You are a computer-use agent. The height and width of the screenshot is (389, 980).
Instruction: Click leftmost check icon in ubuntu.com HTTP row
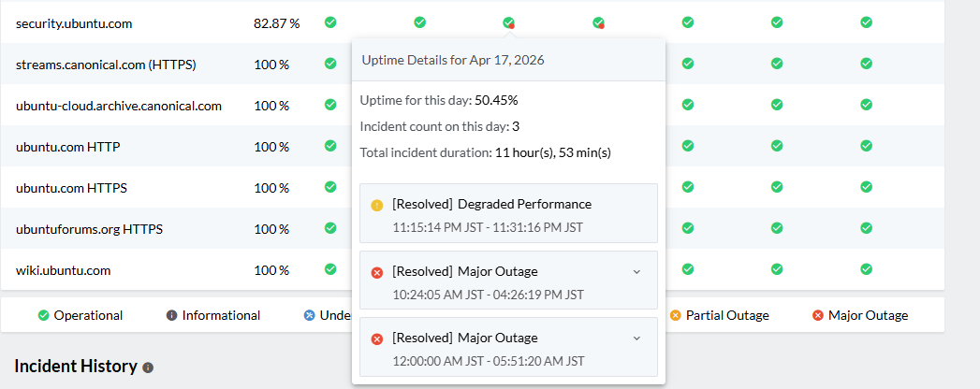[330, 146]
